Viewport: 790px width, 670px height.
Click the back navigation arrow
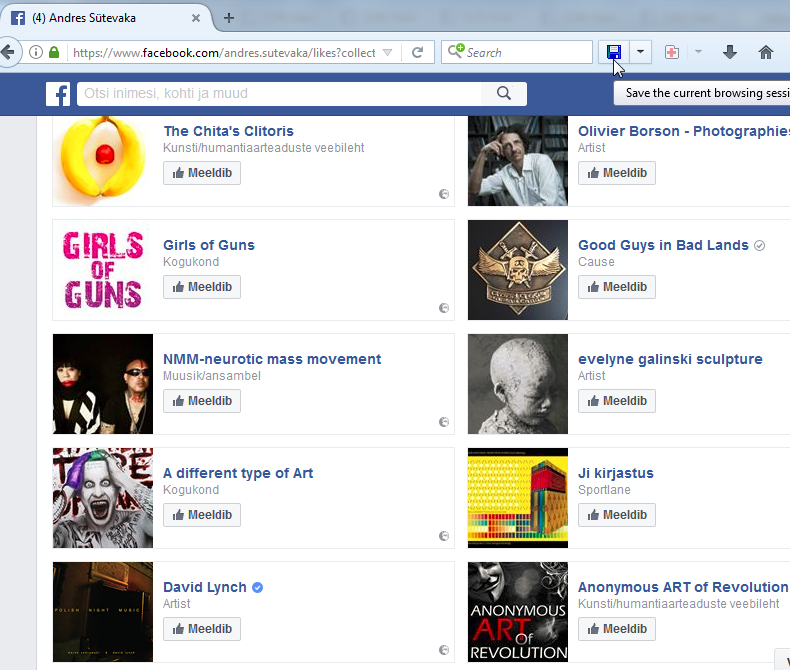(x=8, y=52)
